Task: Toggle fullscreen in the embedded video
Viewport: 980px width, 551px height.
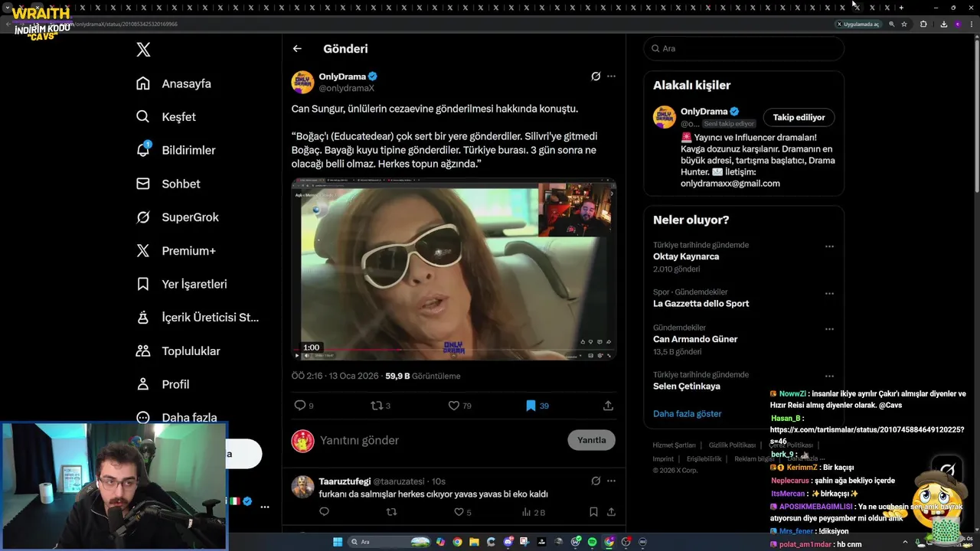Action: click(x=609, y=355)
